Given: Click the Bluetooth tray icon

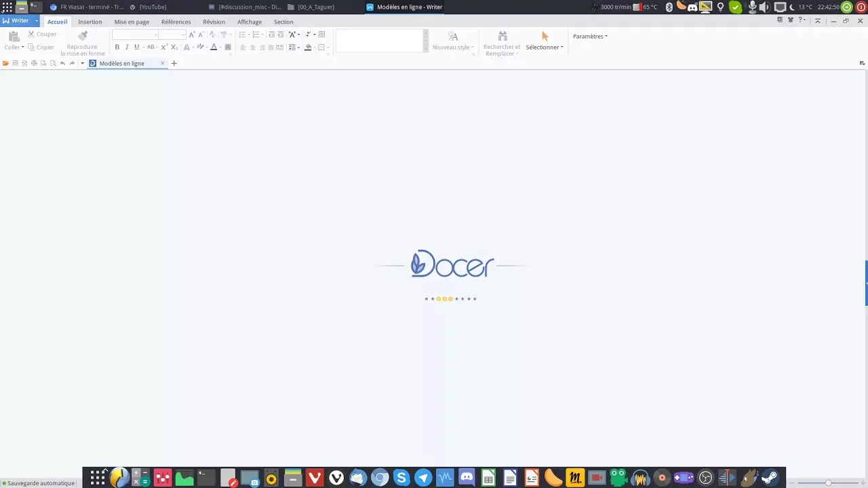Looking at the screenshot, I should pyautogui.click(x=669, y=7).
